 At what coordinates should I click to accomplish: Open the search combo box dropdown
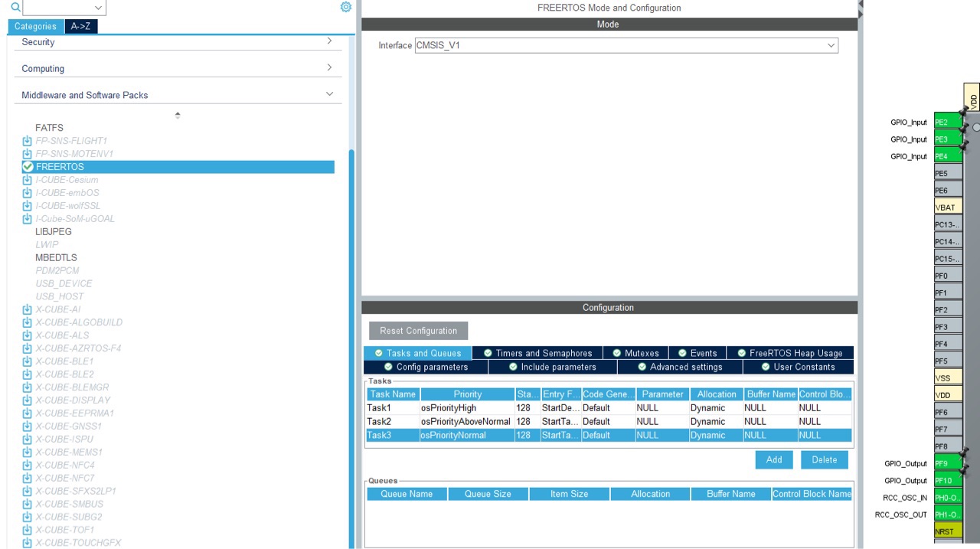(98, 8)
